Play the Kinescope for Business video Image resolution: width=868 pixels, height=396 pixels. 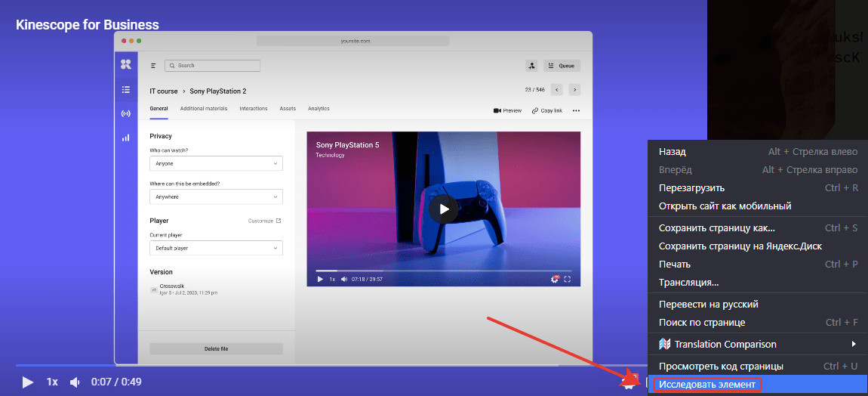coord(27,382)
